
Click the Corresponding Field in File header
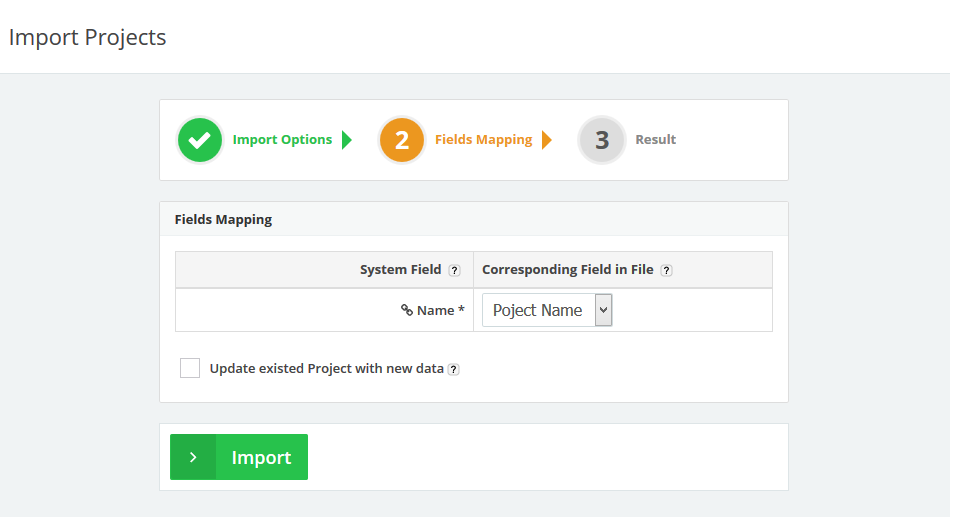point(568,270)
